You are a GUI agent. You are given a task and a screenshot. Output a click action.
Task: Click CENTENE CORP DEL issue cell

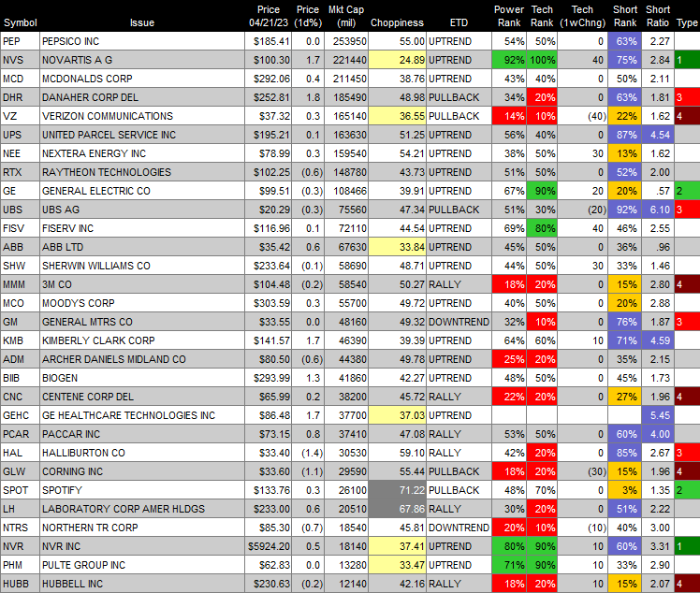tap(142, 398)
